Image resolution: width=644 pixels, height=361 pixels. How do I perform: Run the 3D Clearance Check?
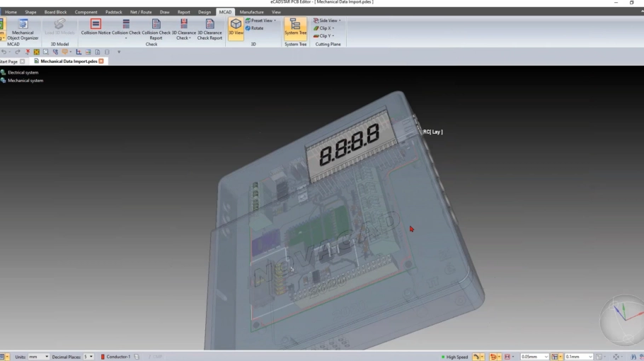183,28
